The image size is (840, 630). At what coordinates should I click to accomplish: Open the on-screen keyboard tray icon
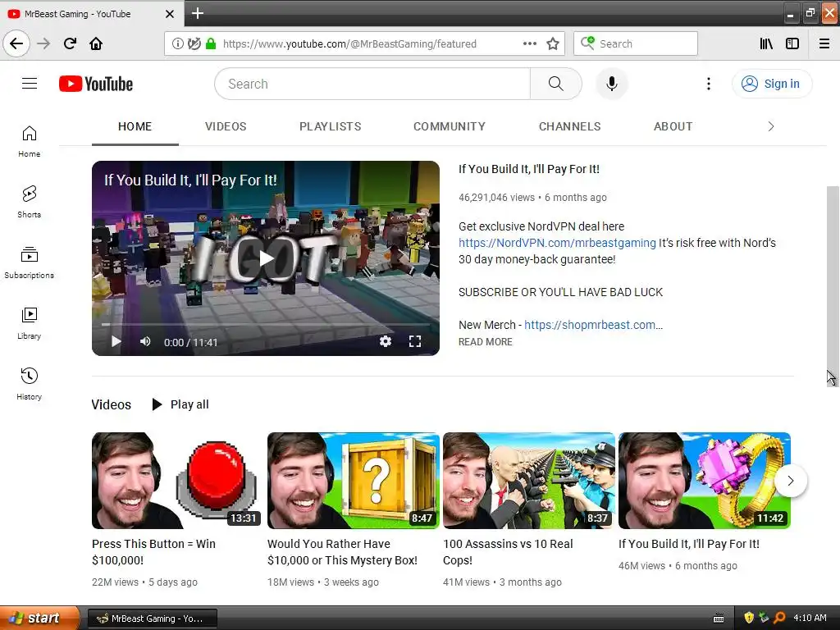(x=719, y=619)
